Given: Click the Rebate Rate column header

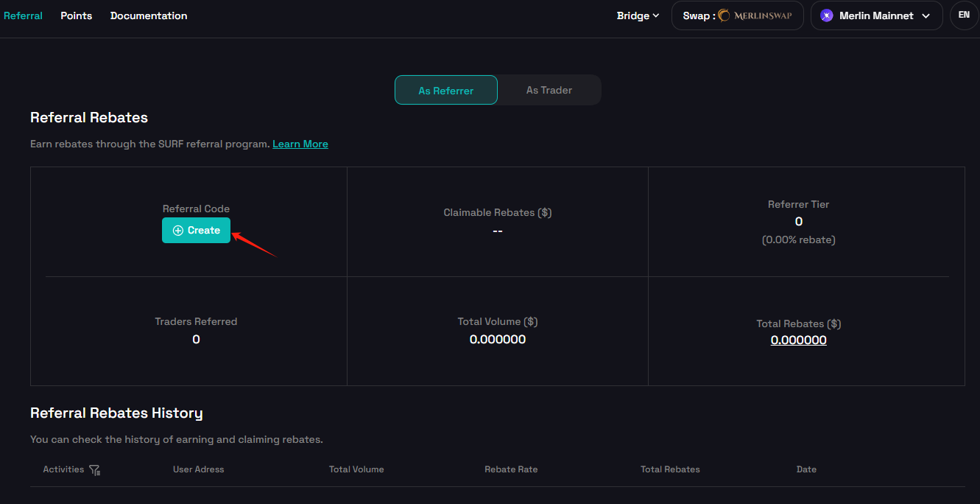Looking at the screenshot, I should pos(511,469).
